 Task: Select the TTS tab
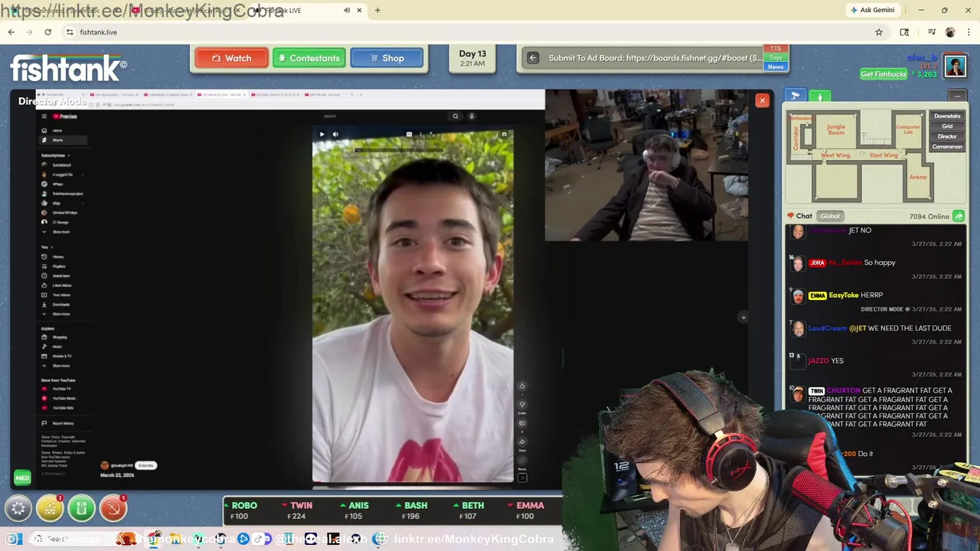click(776, 49)
